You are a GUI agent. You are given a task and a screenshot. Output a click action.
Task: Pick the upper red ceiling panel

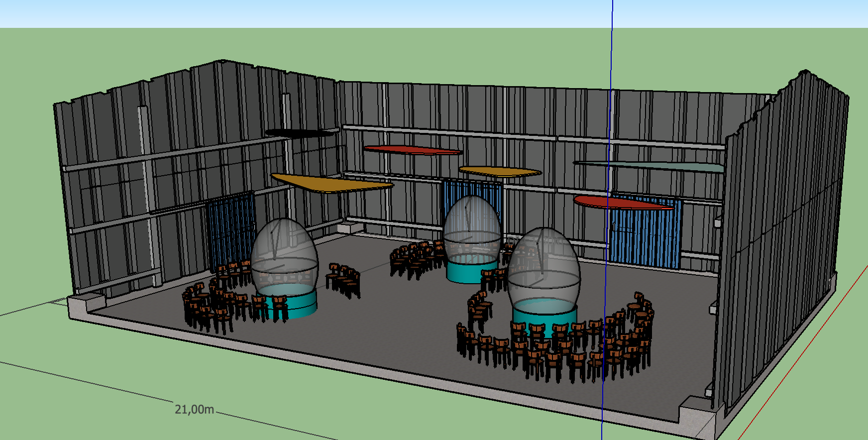pyautogui.click(x=412, y=149)
